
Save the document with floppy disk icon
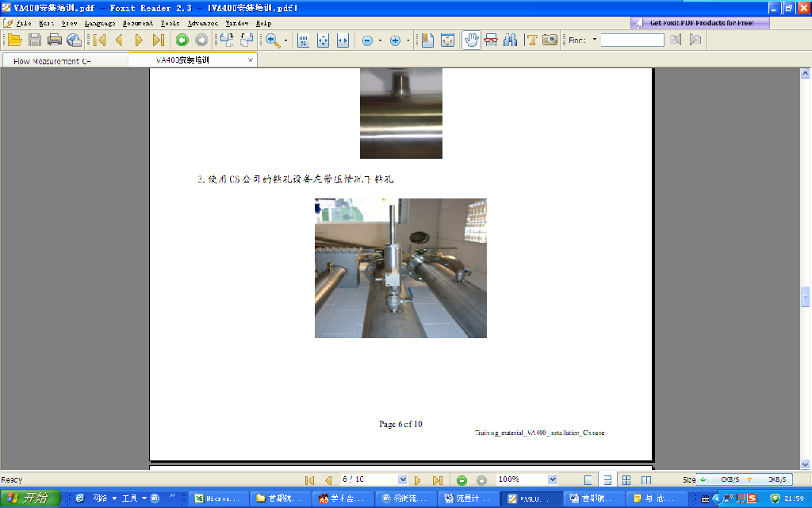[x=35, y=40]
